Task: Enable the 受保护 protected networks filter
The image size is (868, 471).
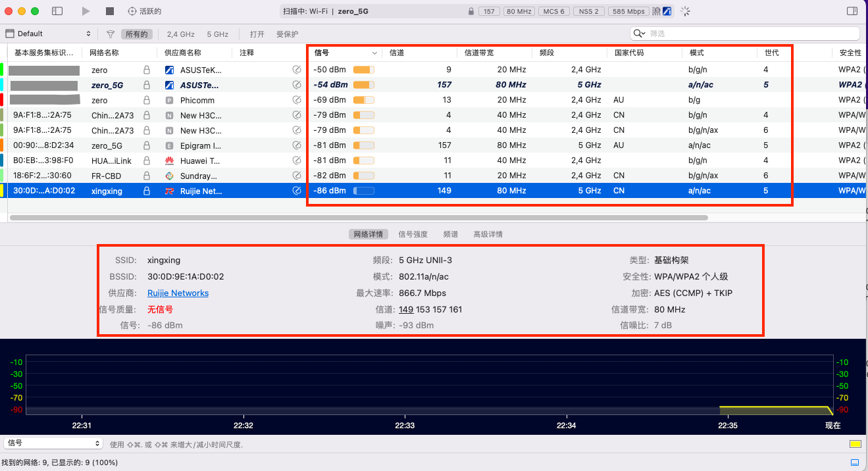Action: (286, 32)
